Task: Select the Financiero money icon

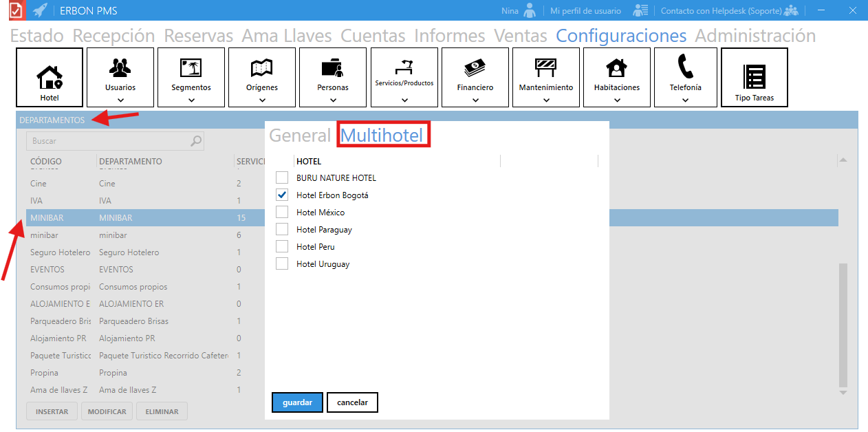Action: tap(475, 68)
